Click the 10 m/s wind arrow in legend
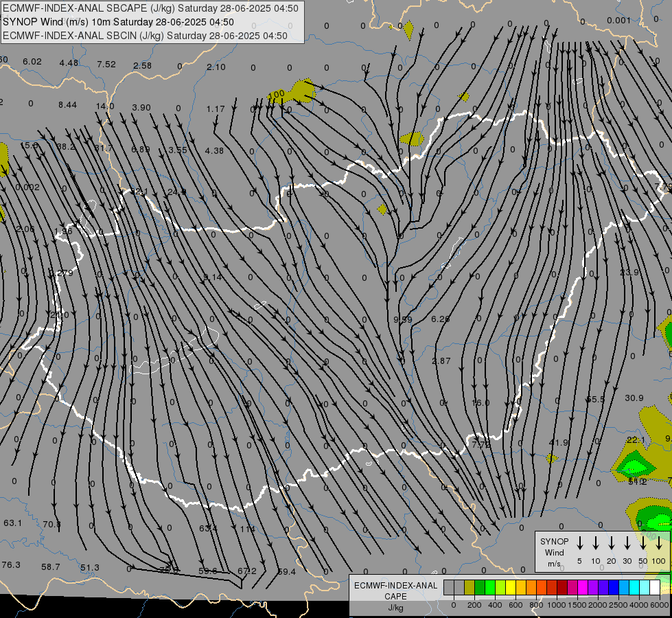The height and width of the screenshot is (618, 672). click(595, 542)
